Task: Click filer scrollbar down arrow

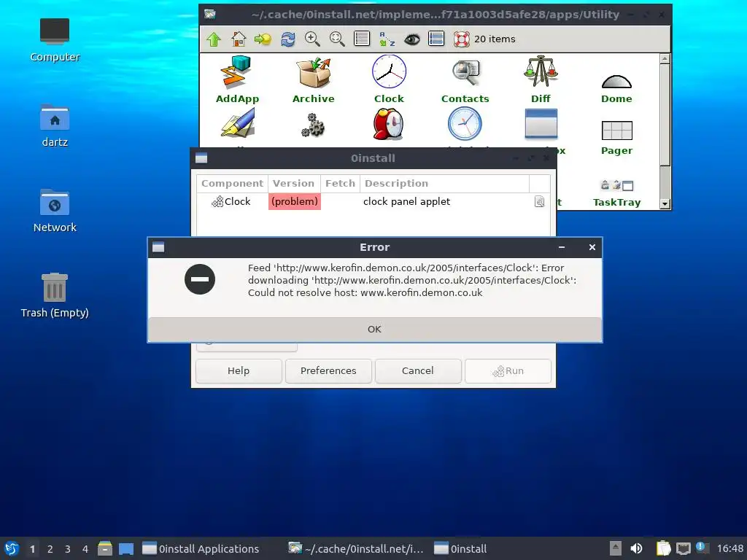Action: coord(665,204)
